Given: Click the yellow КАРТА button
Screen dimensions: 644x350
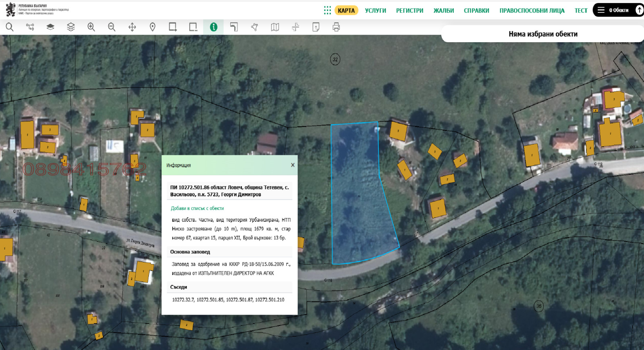Looking at the screenshot, I should coord(346,10).
